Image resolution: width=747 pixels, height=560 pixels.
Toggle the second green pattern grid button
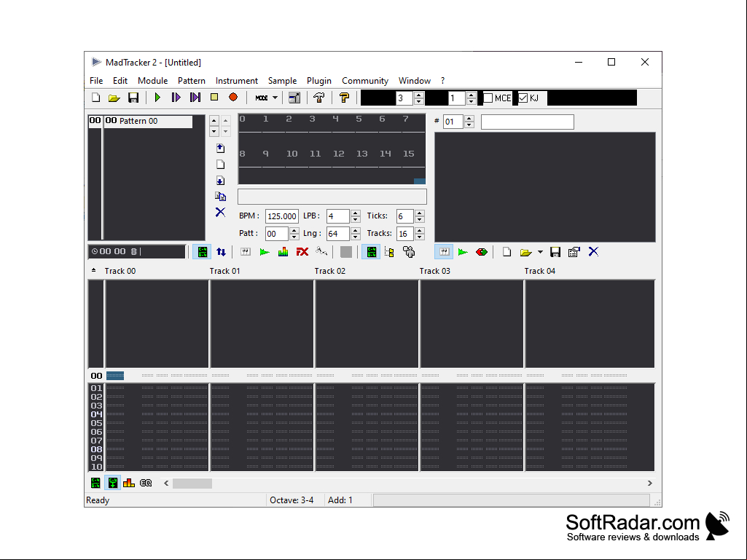371,252
